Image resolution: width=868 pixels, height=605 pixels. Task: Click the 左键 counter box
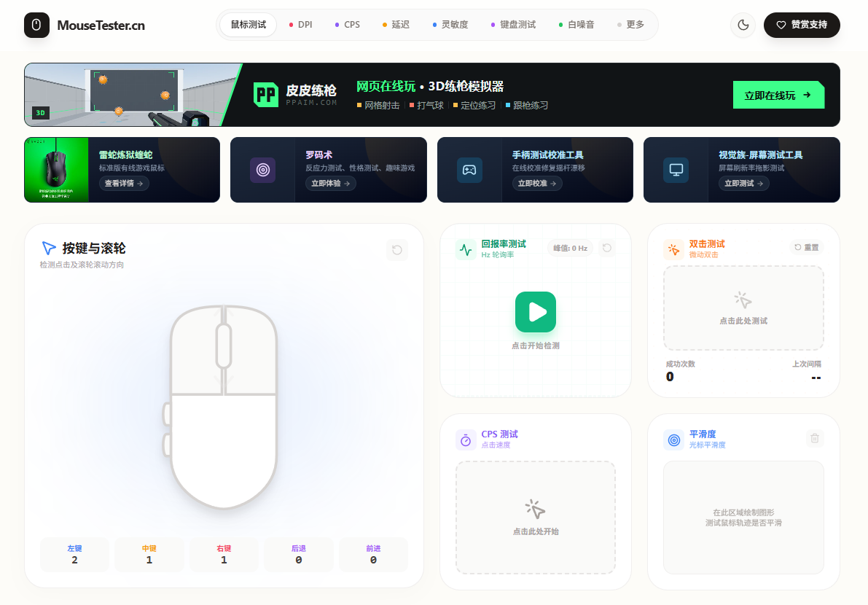point(75,554)
